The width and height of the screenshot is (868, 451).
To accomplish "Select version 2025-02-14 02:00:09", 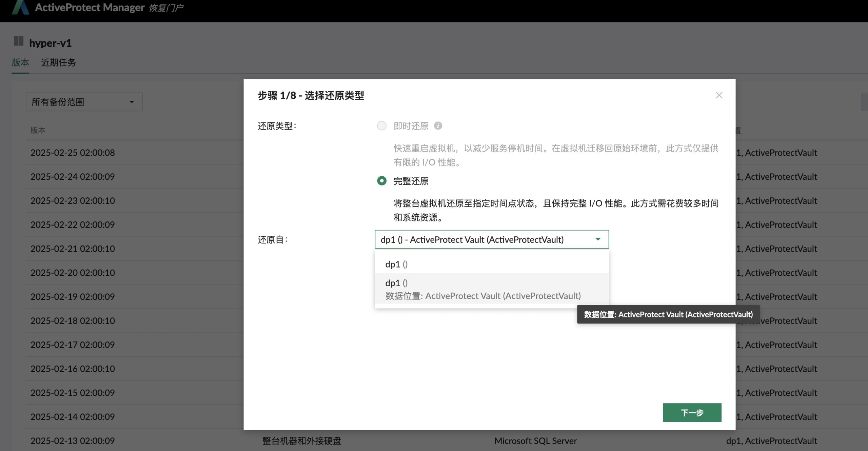I will (73, 417).
